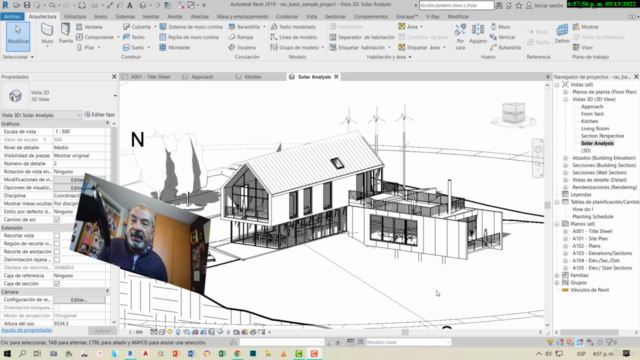Screen dimensions: 640x360
Task: Select the Montante mullion tool
Action: coord(175,48)
